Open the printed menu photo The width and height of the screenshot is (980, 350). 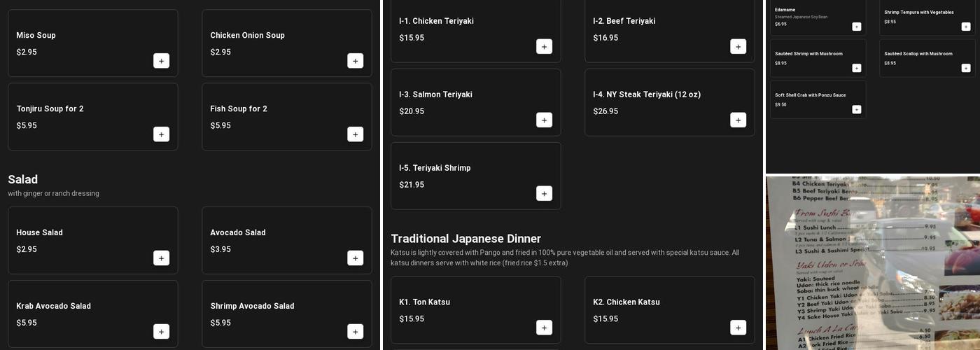872,262
